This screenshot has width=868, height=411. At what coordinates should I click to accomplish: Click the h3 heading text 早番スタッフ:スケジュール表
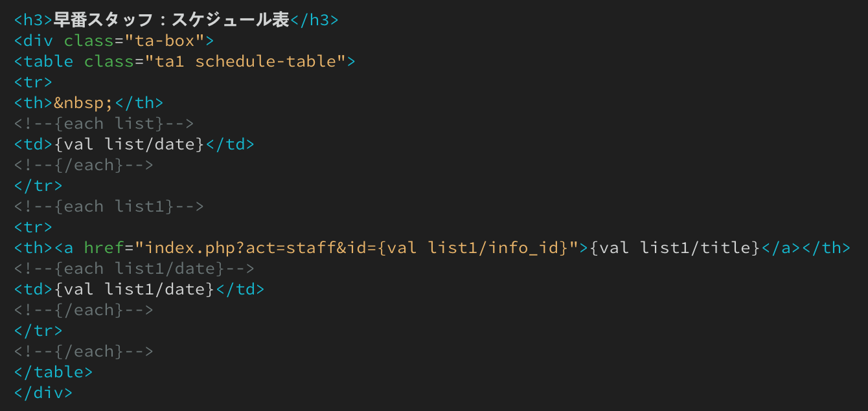coord(172,20)
